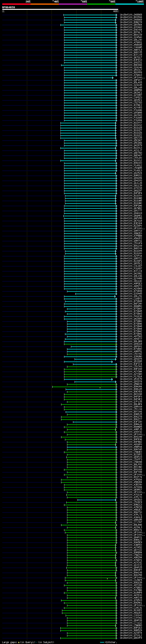The height and width of the screenshot is (644, 146).
Task: Select hit UniRef100_Q67G17
Action: pyautogui.click(x=131, y=57)
